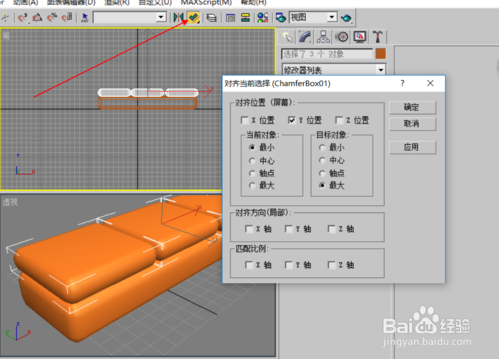Switch to the Display command panel
Viewport: 502px width, 361px height.
tap(360, 37)
